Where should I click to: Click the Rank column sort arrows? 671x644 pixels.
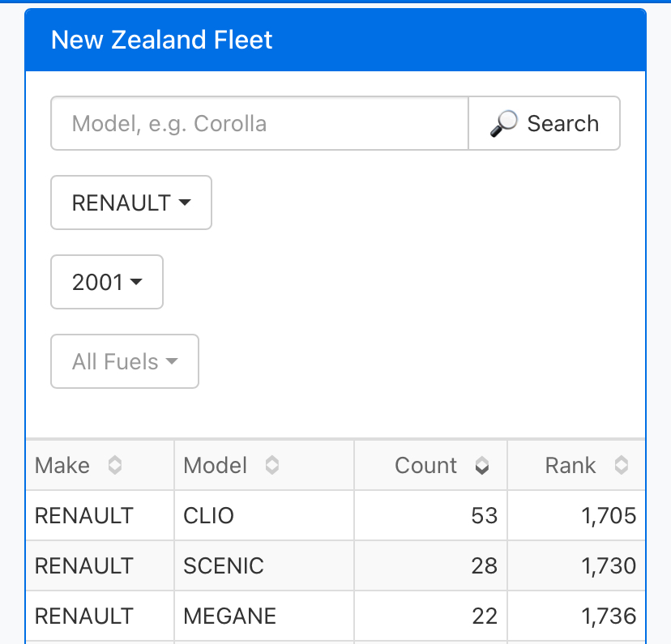point(621,465)
